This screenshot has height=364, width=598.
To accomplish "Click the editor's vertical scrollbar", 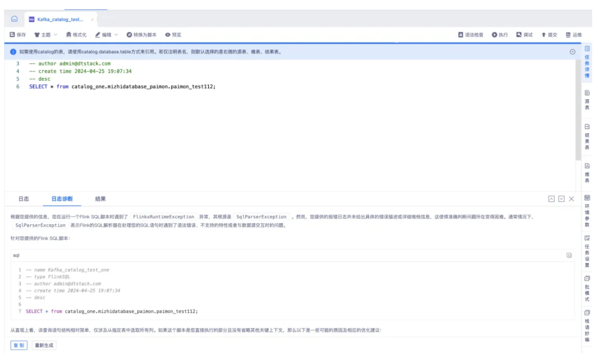I will click(x=578, y=110).
